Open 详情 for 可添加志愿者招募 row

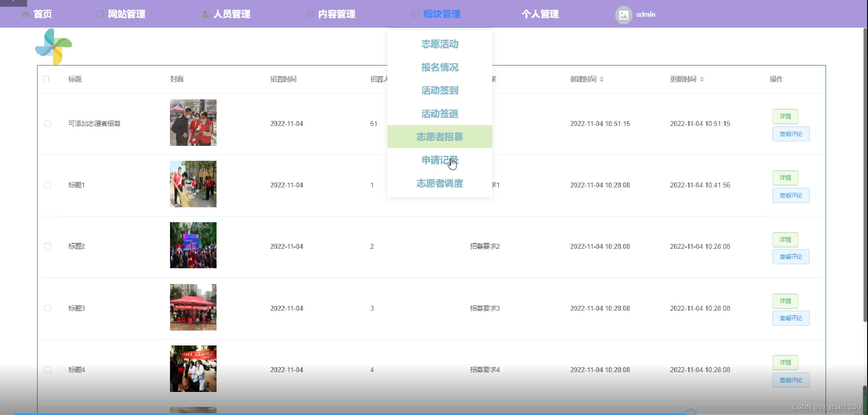785,117
